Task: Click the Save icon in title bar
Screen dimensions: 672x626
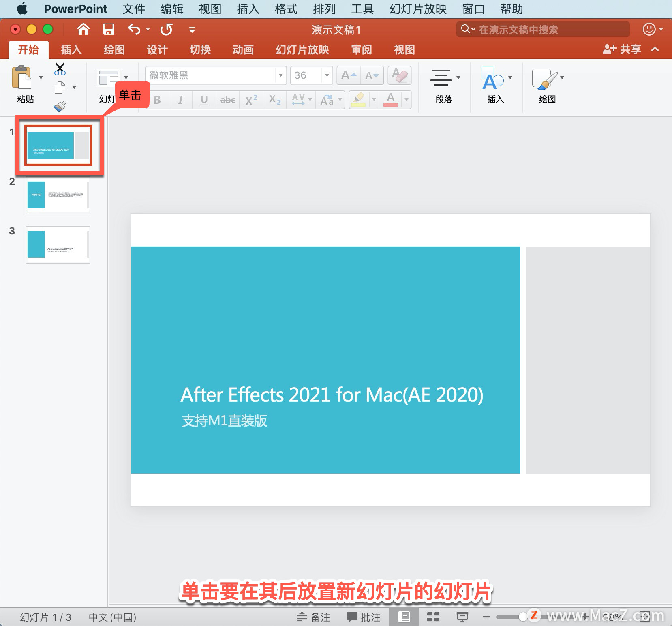Action: [108, 29]
